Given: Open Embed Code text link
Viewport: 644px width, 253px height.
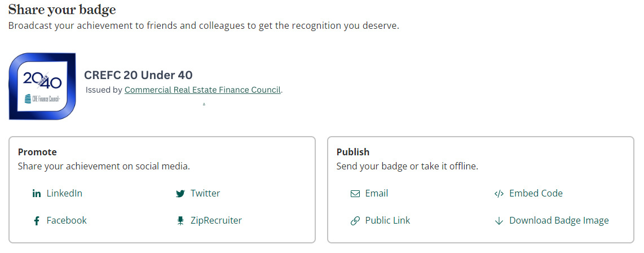Looking at the screenshot, I should click(x=536, y=193).
